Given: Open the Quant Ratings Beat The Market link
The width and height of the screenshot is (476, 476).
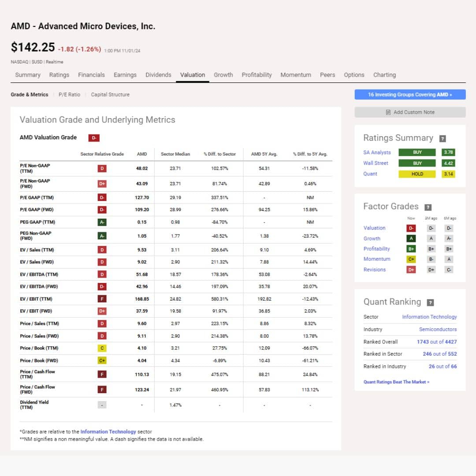Looking at the screenshot, I should tap(396, 382).
